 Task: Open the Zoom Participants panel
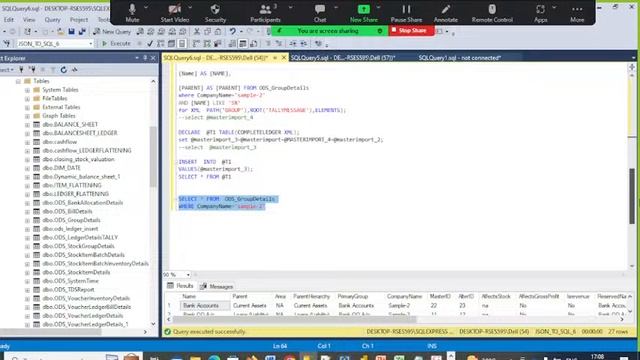pos(265,13)
